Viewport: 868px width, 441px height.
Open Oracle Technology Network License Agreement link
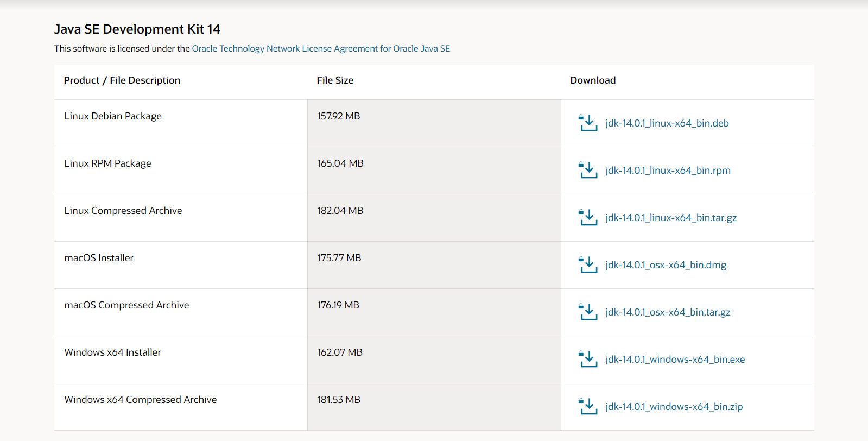321,48
